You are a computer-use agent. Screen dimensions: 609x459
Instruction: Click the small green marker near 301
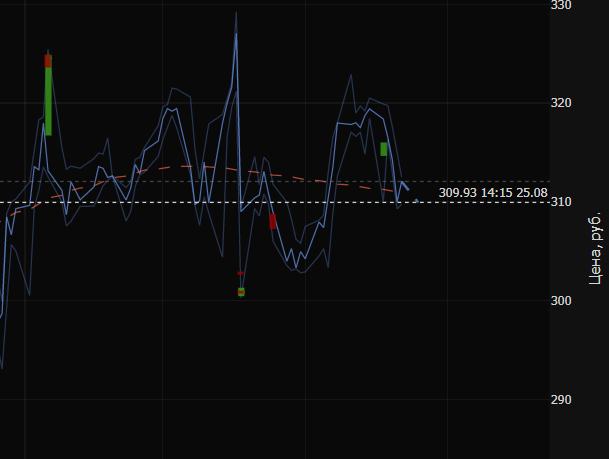pyautogui.click(x=241, y=292)
